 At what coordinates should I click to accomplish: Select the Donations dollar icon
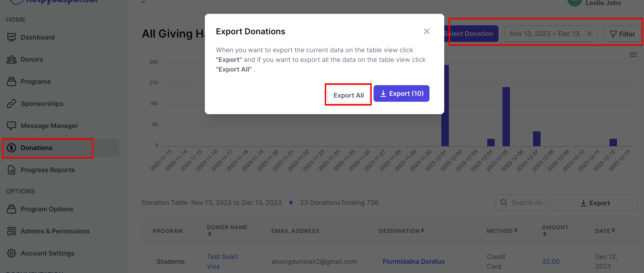[x=12, y=148]
